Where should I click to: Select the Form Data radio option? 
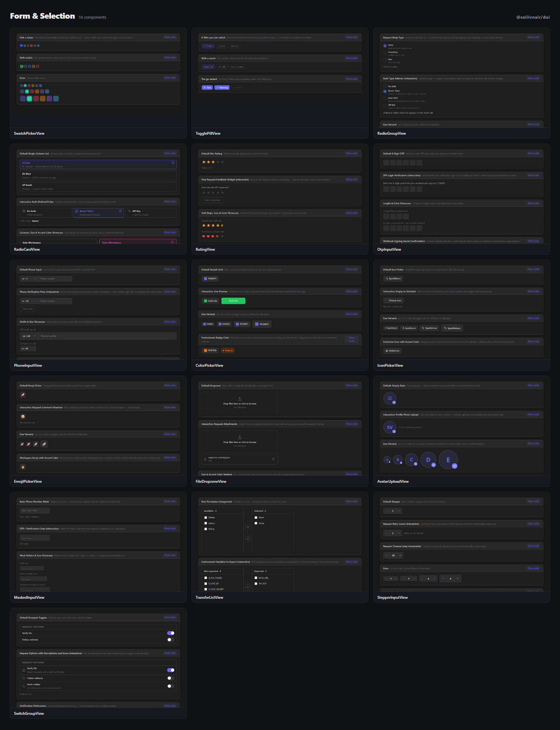coord(385,53)
